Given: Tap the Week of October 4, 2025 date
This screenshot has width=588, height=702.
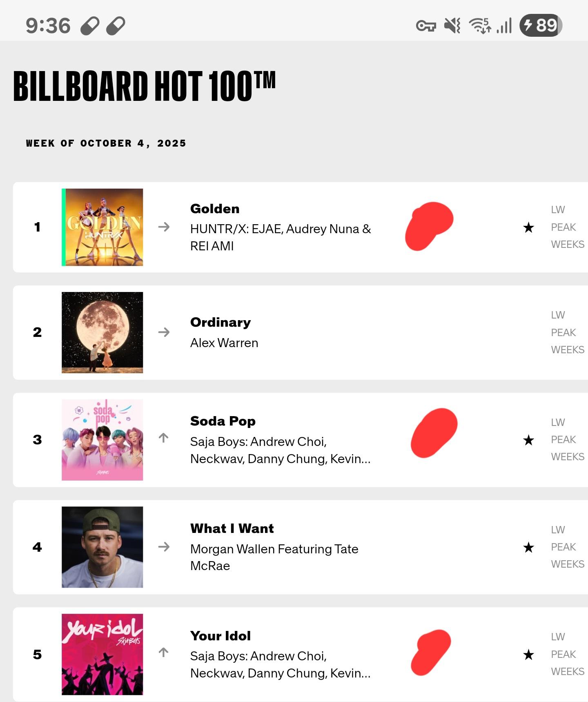Looking at the screenshot, I should 106,143.
